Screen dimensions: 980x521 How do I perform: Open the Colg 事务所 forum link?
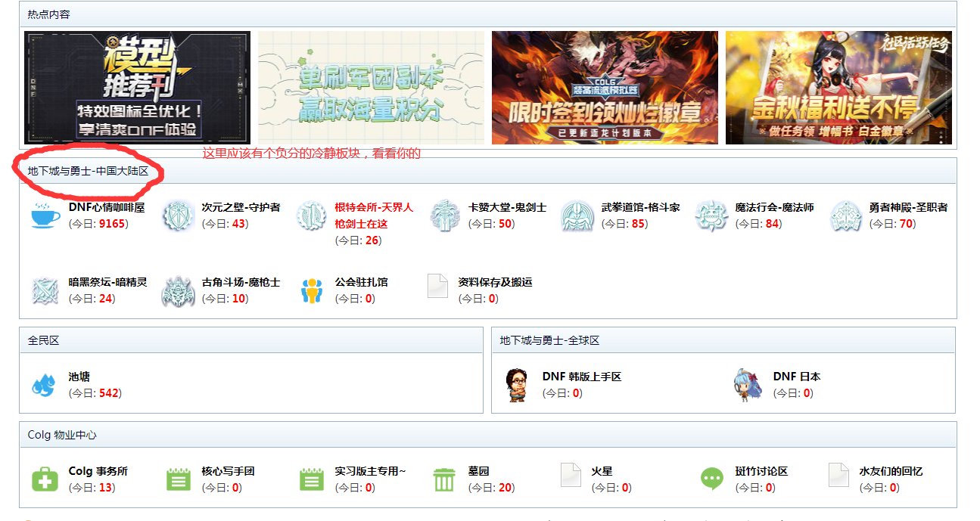tap(98, 471)
